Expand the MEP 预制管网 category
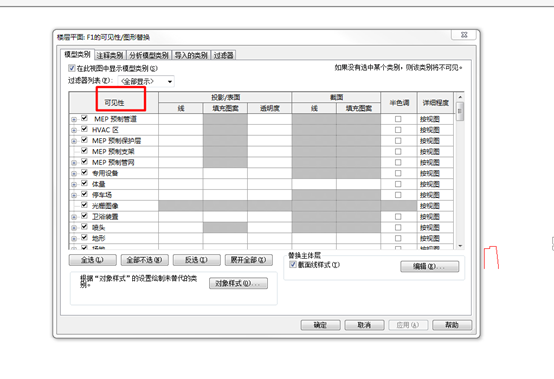Image resolution: width=554 pixels, height=379 pixels. coord(74,163)
